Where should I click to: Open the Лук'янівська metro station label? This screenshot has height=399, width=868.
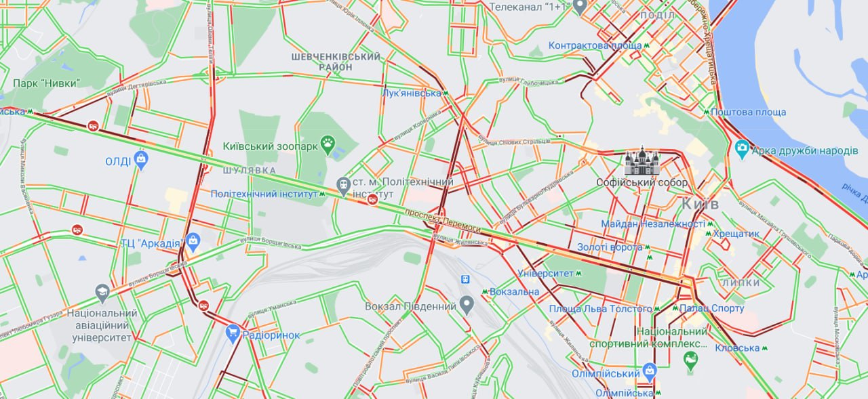(x=412, y=93)
